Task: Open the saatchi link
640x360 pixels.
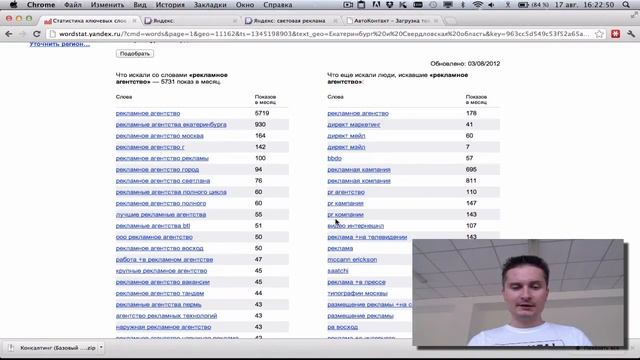Action: 338,271
